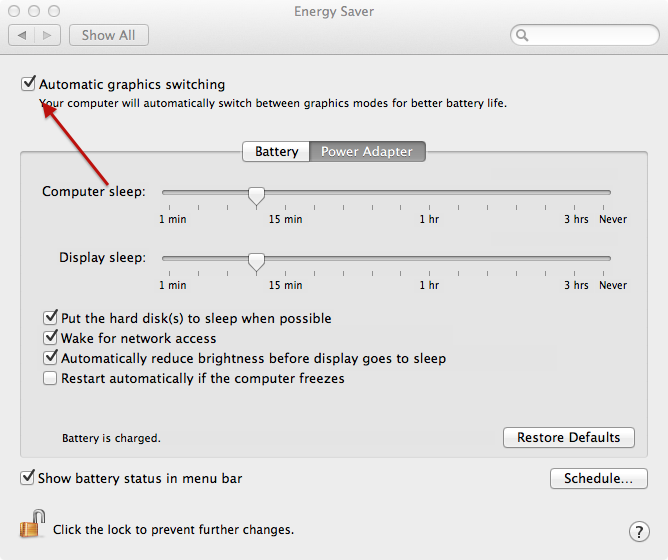Close the Energy Saver window
This screenshot has height=560, width=668.
(15, 11)
